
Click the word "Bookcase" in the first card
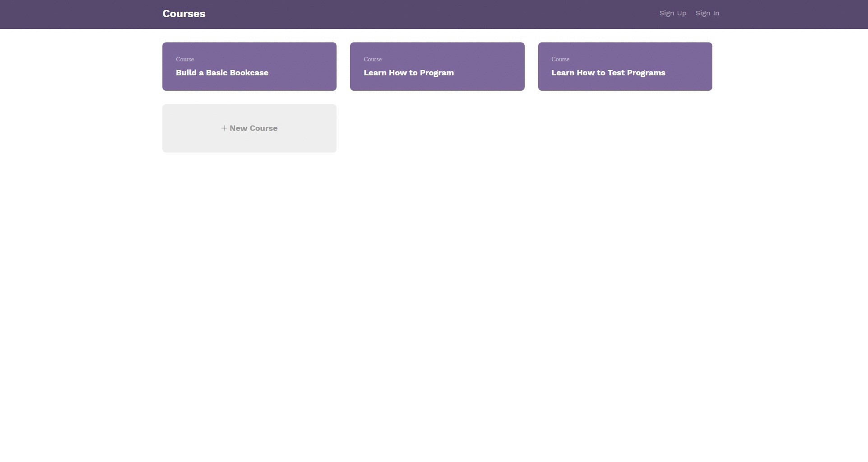[x=249, y=73]
